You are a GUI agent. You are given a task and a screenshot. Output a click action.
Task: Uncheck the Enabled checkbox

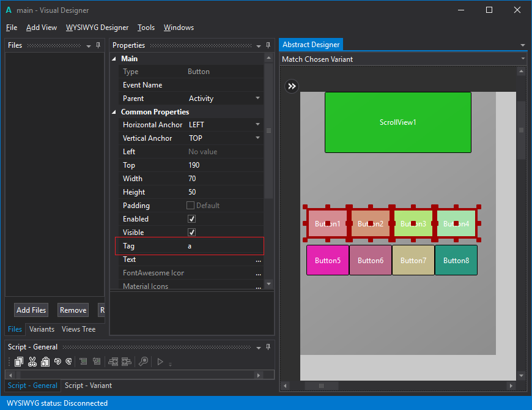[191, 219]
